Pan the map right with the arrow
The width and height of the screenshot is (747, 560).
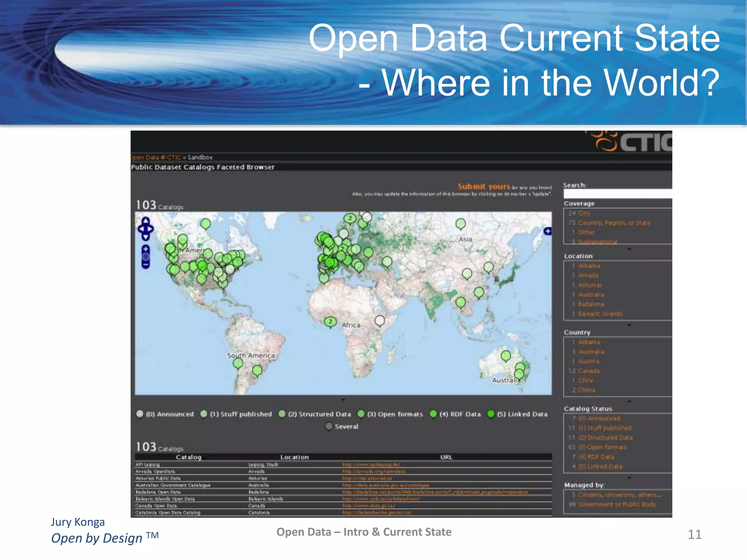[x=150, y=229]
